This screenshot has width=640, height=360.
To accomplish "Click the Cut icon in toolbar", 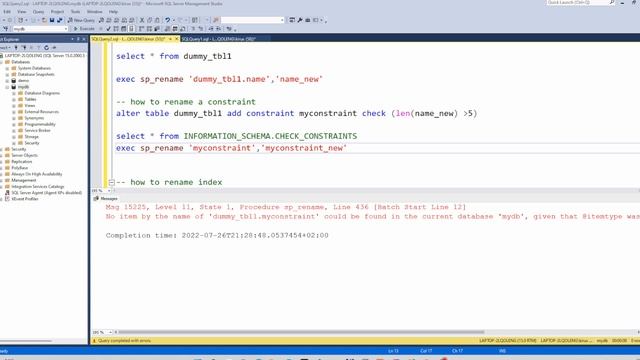I will (142, 20).
